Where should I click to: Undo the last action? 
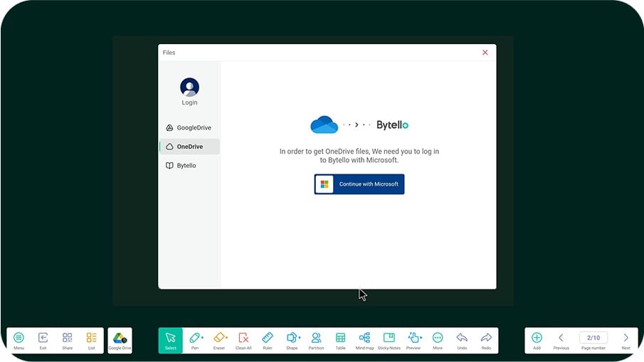(x=462, y=340)
